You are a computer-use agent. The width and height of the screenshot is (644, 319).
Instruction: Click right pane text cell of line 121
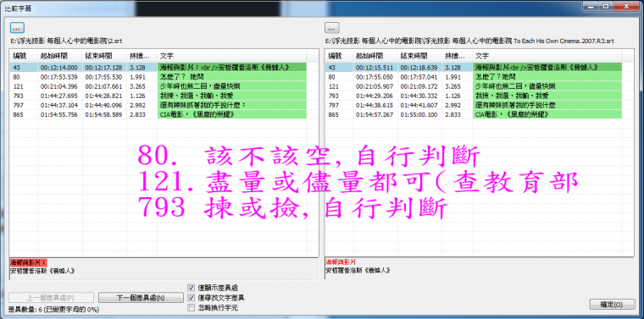pyautogui.click(x=547, y=86)
